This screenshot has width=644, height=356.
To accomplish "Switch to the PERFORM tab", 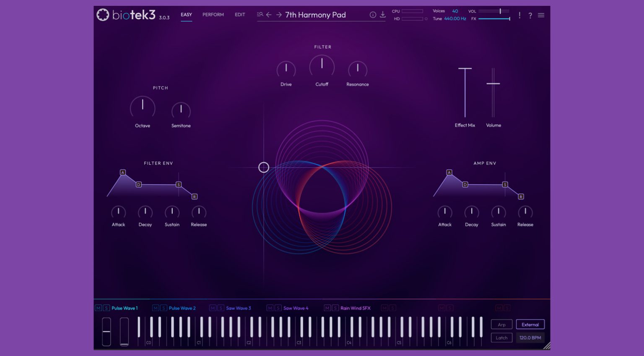I will coord(213,14).
